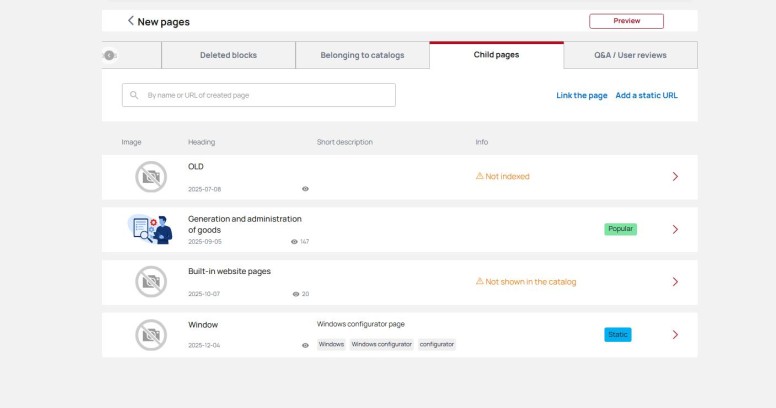Image resolution: width=776 pixels, height=408 pixels.
Task: Expand Generation and administration of goods row chevron
Action: tap(675, 229)
